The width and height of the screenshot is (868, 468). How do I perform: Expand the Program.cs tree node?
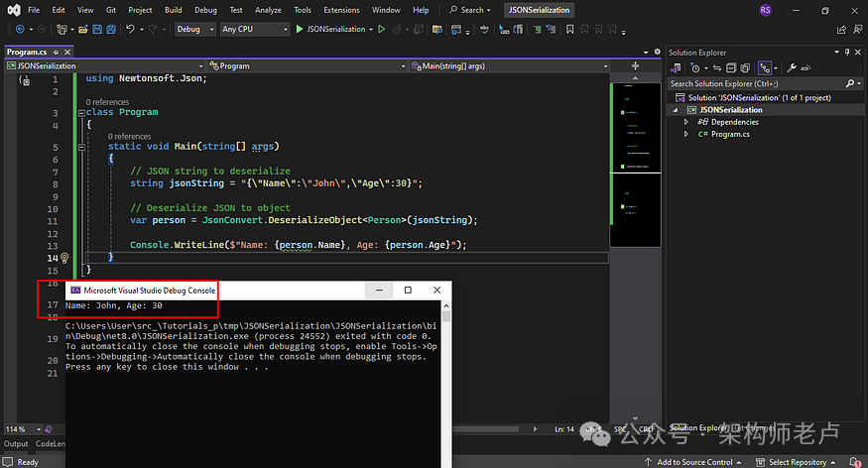(x=686, y=134)
